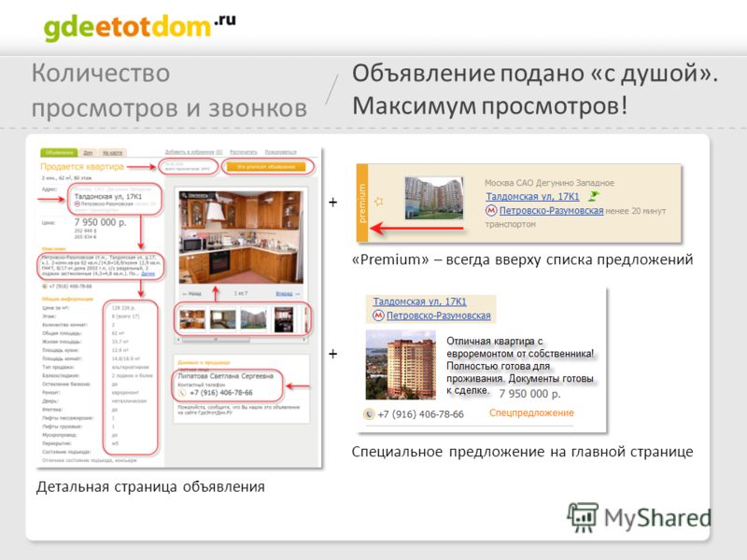Image resolution: width=747 pixels, height=560 pixels.
Task: Go to the previous photo with Назад
Action: coord(192,294)
